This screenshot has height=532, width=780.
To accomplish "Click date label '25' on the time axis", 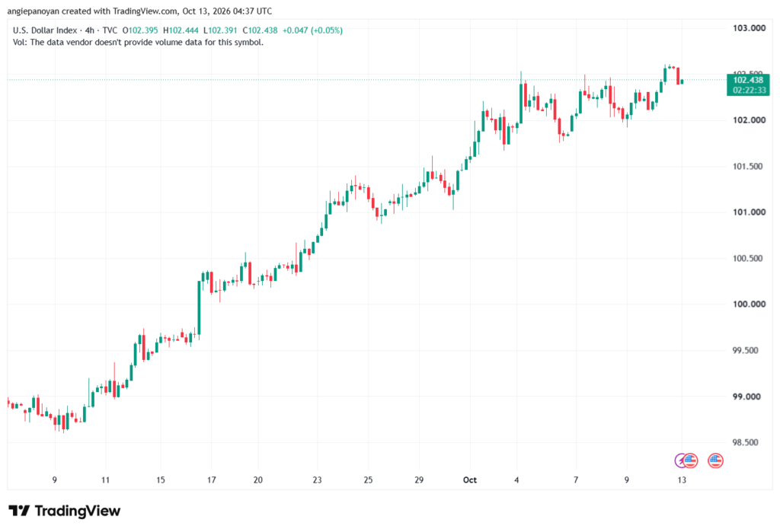I will point(368,479).
